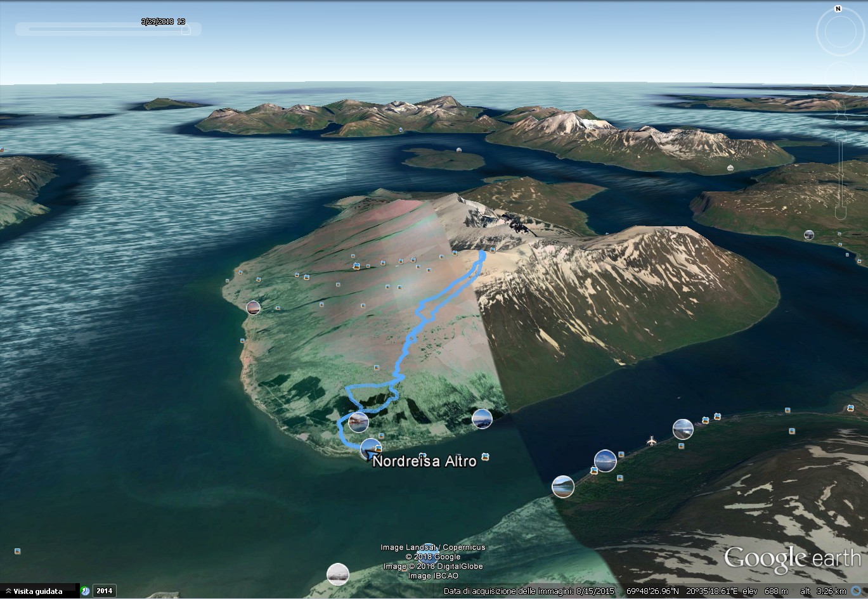This screenshot has width=868, height=599.
Task: Click the airport airplane icon
Action: pos(652,440)
